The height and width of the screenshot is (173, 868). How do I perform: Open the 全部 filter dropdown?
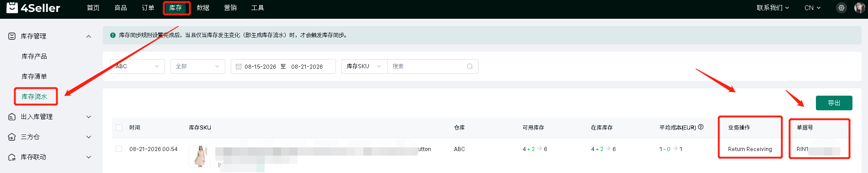pyautogui.click(x=198, y=66)
